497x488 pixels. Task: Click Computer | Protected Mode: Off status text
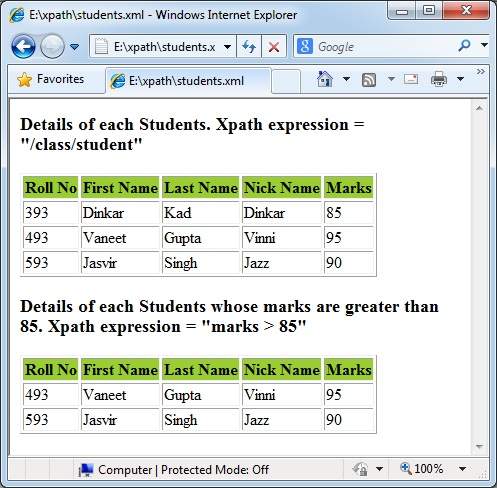[183, 470]
